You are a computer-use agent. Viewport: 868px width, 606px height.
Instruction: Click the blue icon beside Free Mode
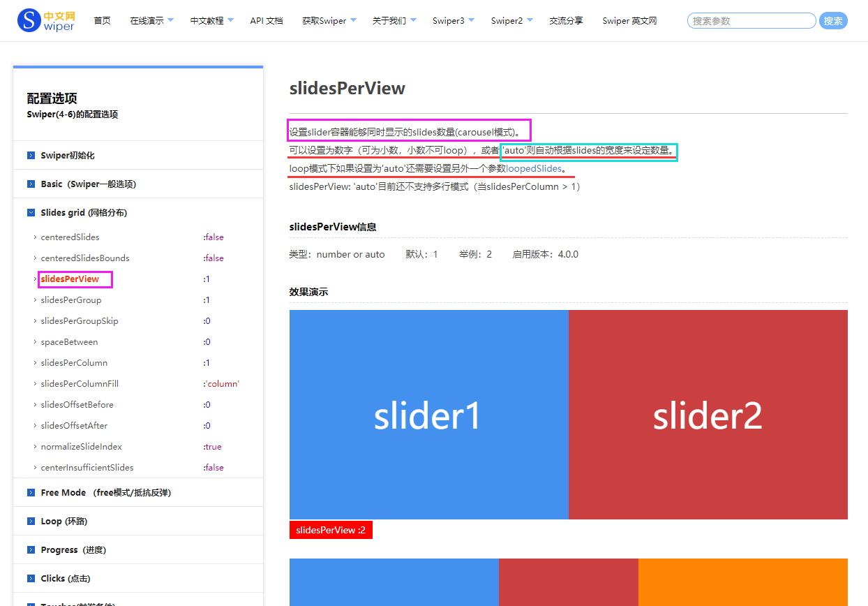tap(30, 492)
